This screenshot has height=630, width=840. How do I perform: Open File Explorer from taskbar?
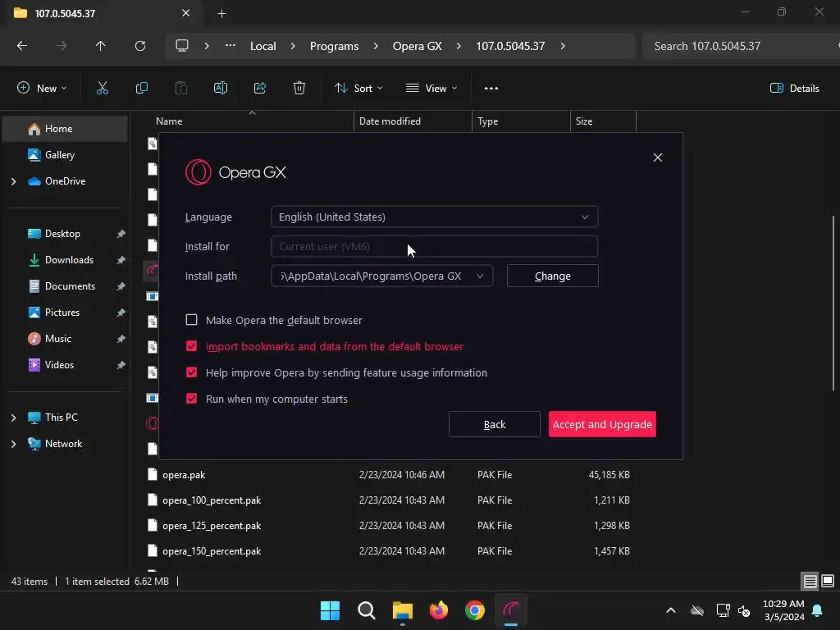point(402,610)
